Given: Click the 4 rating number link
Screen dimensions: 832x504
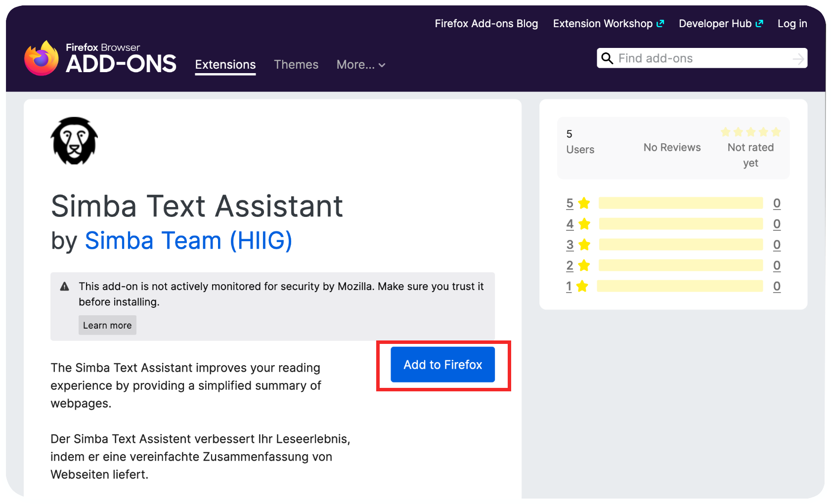Looking at the screenshot, I should click(x=570, y=224).
